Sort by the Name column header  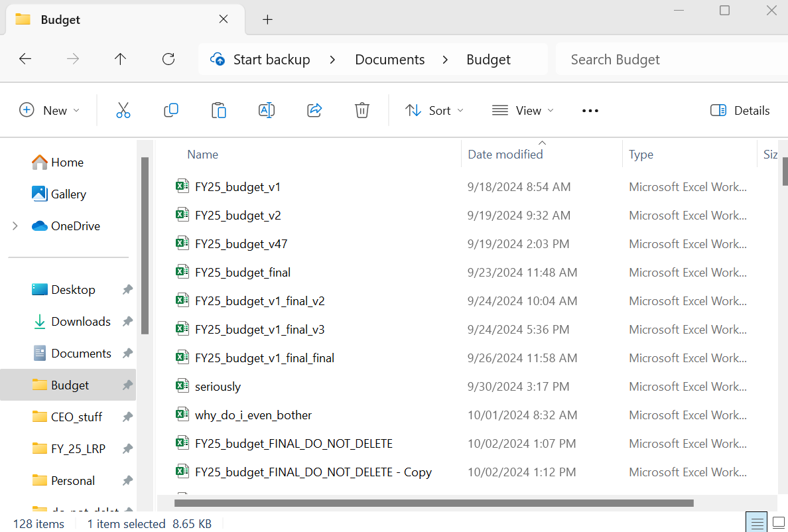[x=202, y=154]
